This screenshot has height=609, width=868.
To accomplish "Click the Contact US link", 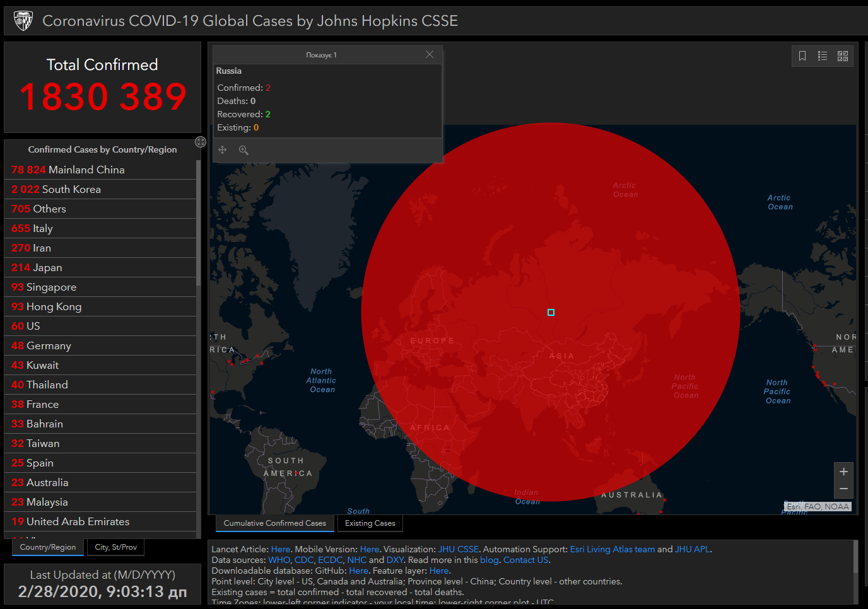I will 526,560.
